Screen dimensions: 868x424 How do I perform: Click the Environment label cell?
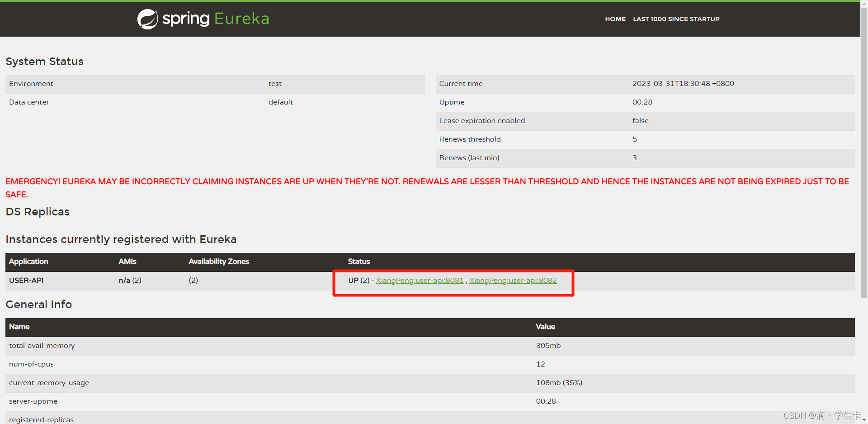pos(31,84)
